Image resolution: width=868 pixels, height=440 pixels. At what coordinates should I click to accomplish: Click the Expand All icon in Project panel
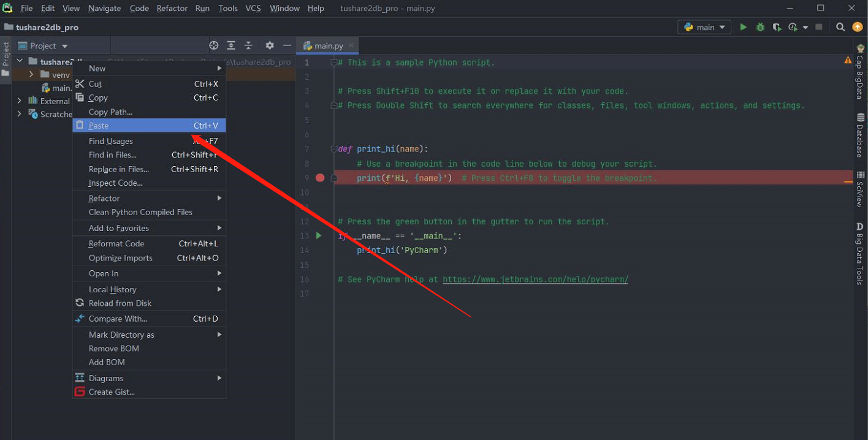pyautogui.click(x=231, y=45)
